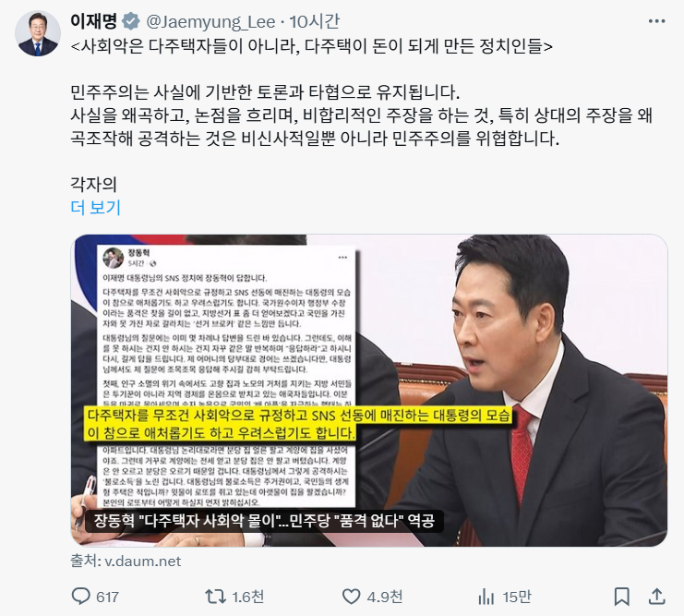Bookmark this tweet

(621, 597)
